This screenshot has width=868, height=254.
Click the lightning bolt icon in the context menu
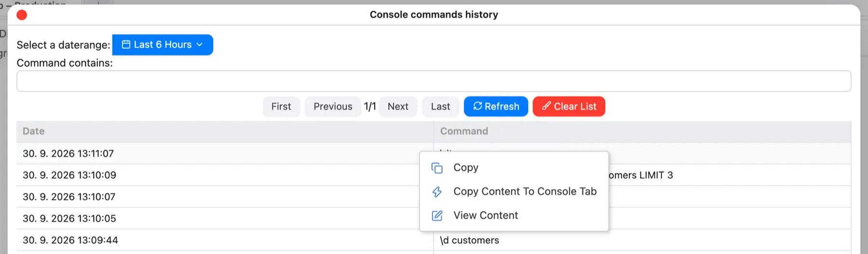(x=437, y=192)
